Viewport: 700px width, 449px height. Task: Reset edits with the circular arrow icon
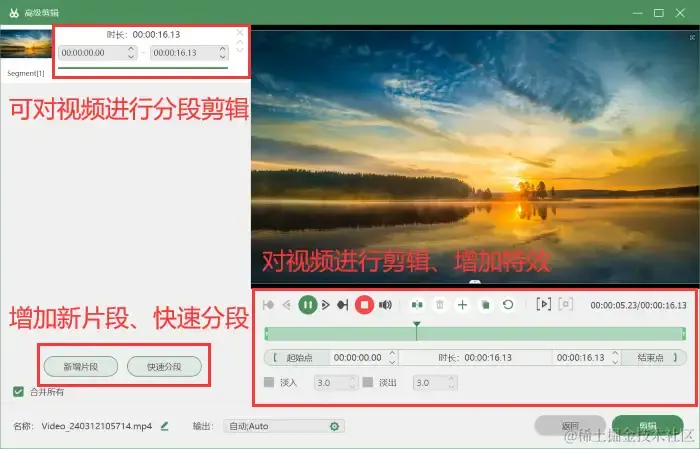pos(508,305)
